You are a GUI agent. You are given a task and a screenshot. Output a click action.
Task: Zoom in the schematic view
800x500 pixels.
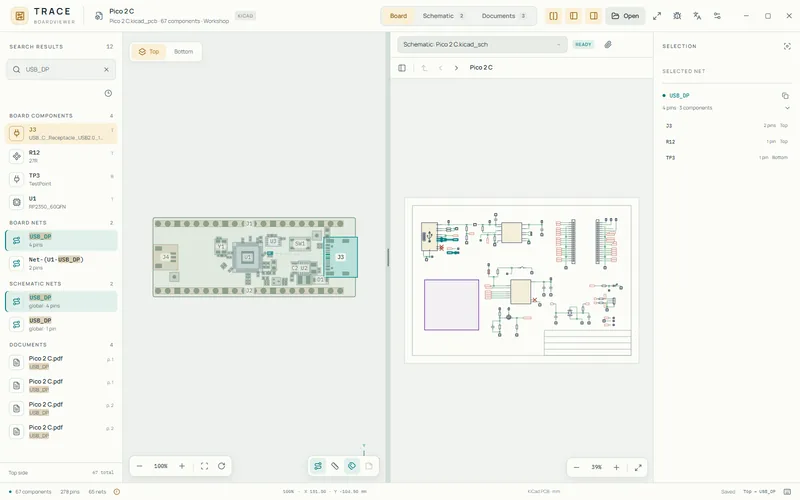pos(616,467)
